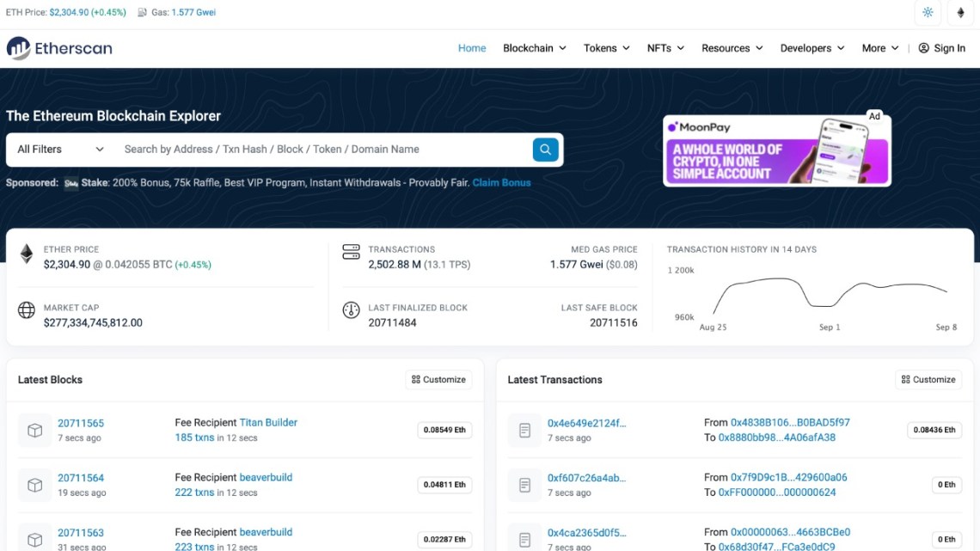This screenshot has width=980, height=551.
Task: Click the Ether price value $2,304.90 @ 0.042055 BTC
Action: (x=107, y=264)
